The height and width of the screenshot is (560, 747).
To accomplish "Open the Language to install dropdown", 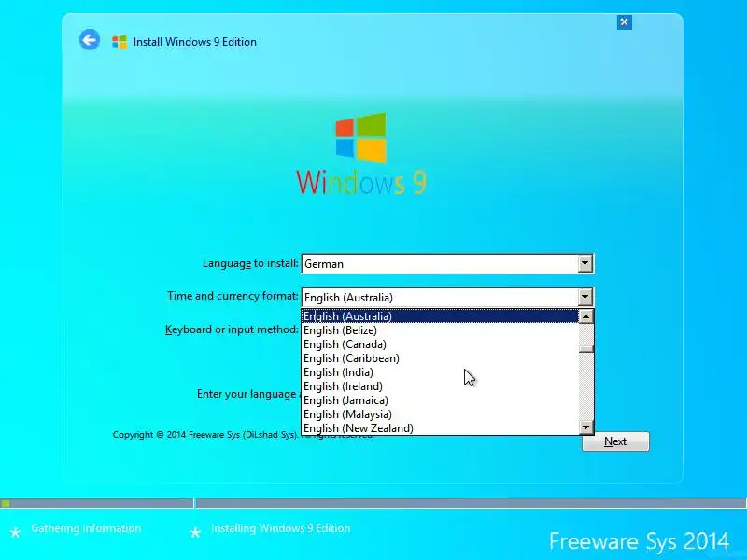I will click(447, 263).
